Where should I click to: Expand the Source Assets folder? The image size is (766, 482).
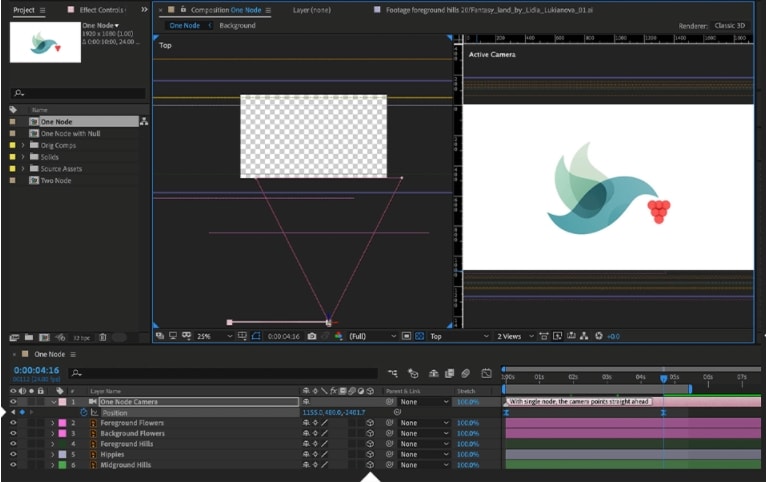(x=22, y=168)
